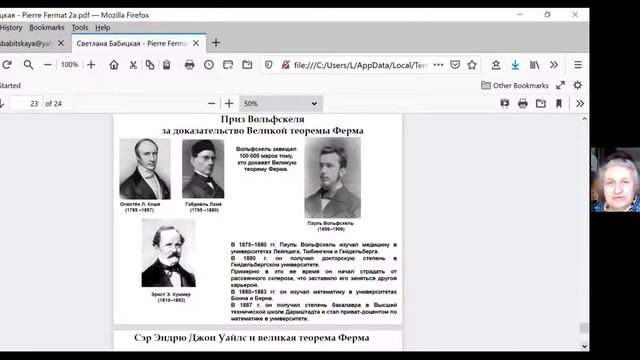
Task: Open the Tools menu
Action: click(x=80, y=27)
